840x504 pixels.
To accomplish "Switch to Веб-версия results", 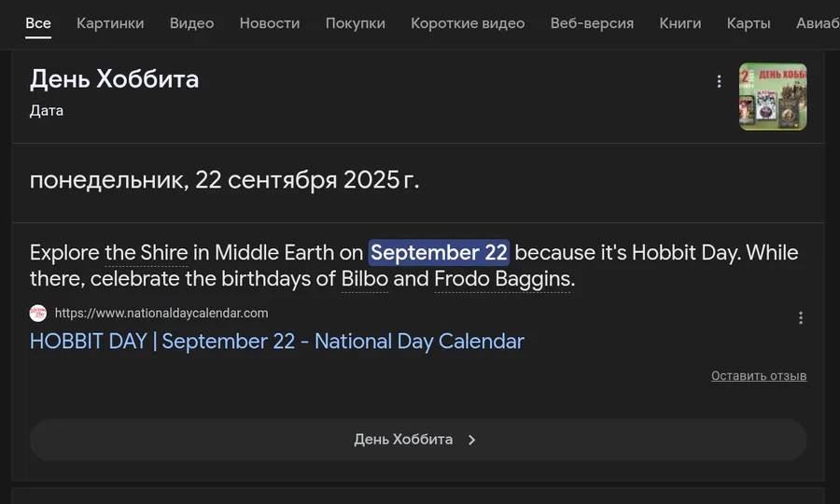I will coord(592,23).
